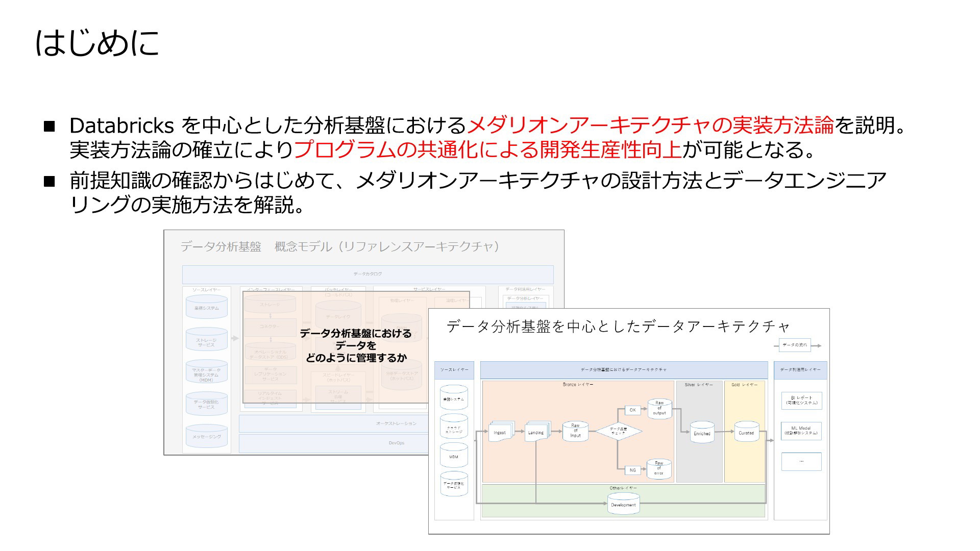Click the OK box
Screen dimensions: 980x551
pos(632,410)
